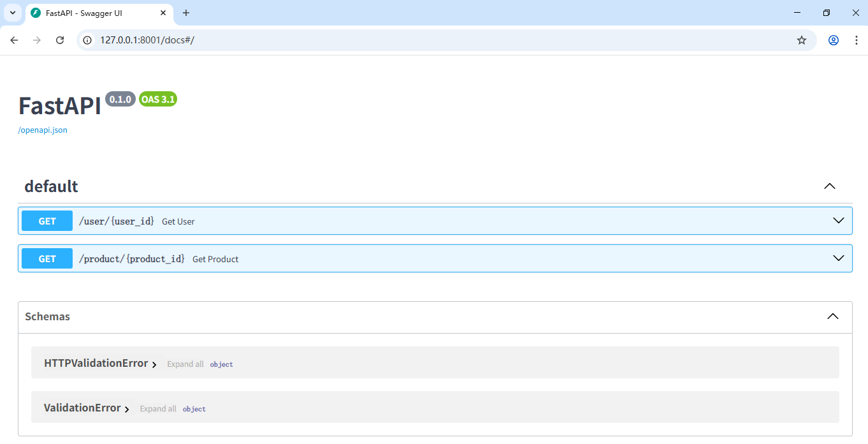Click the FastAPI page title
Viewport: 868px width, 444px height.
(x=60, y=106)
